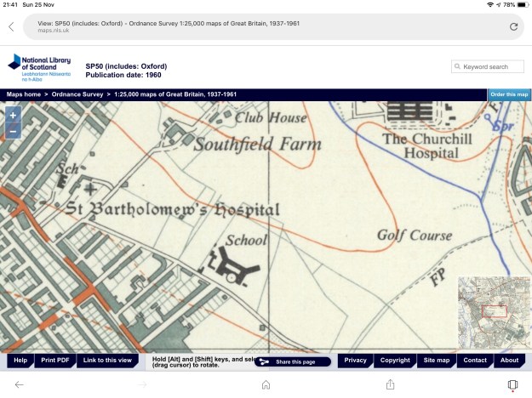This screenshot has height=398, width=532.
Task: Click the Print PDF button
Action: point(55,361)
